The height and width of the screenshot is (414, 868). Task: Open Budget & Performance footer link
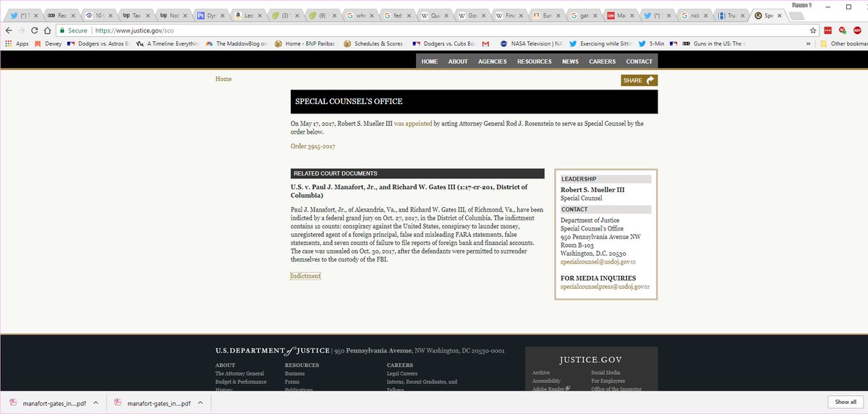coord(241,381)
